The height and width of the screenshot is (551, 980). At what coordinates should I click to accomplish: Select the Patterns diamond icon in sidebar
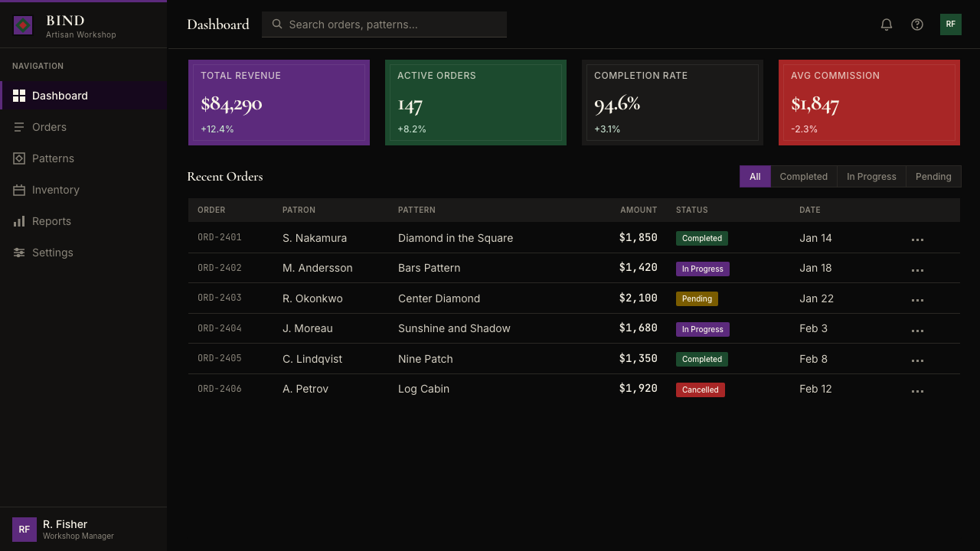19,158
